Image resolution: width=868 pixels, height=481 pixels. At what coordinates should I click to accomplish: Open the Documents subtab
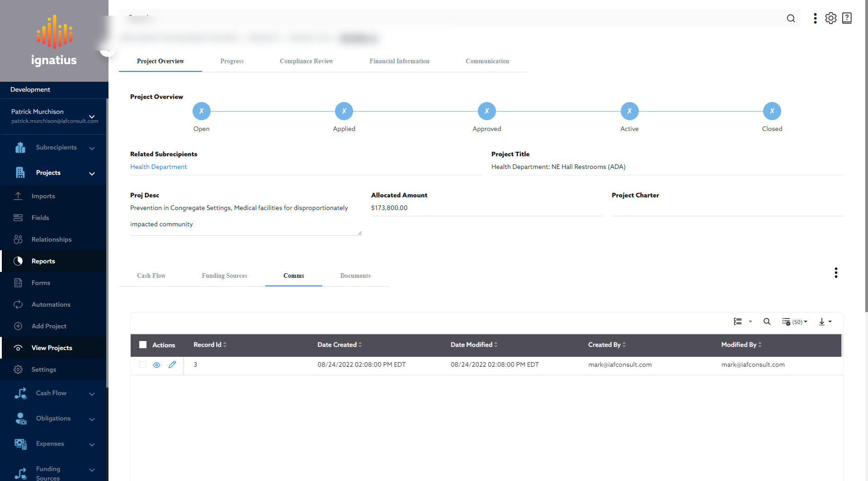pyautogui.click(x=355, y=276)
